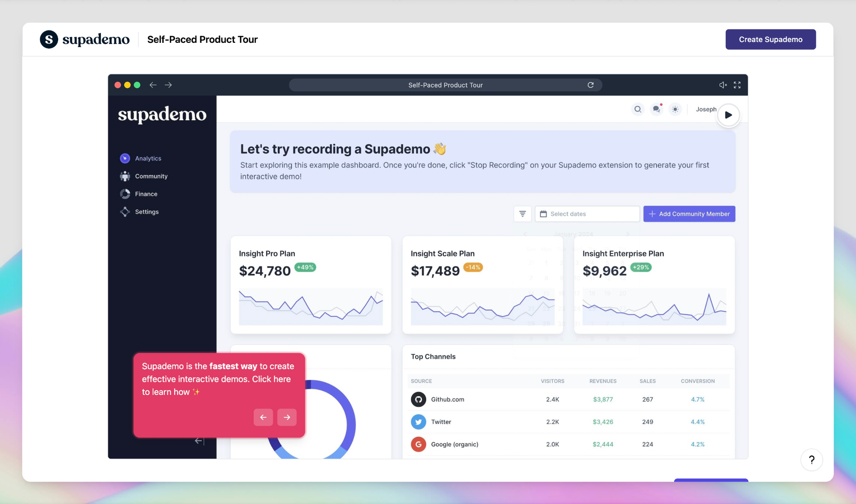856x504 pixels.
Task: Go forward using demo browser forward arrow
Action: (x=168, y=85)
